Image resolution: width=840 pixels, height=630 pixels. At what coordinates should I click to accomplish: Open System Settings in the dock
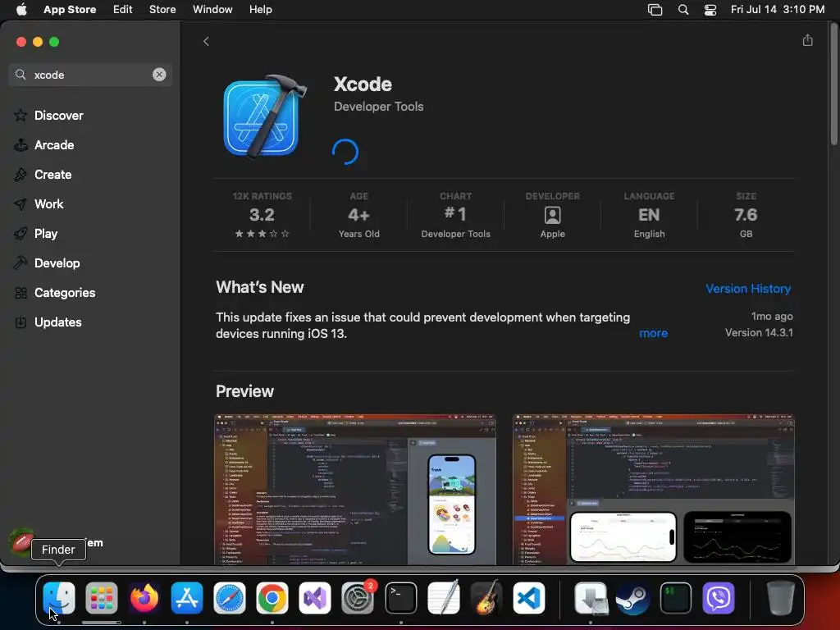[x=358, y=598]
